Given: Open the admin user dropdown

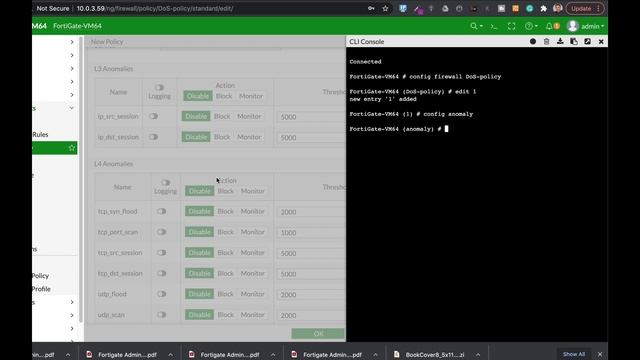Looking at the screenshot, I should 586,26.
